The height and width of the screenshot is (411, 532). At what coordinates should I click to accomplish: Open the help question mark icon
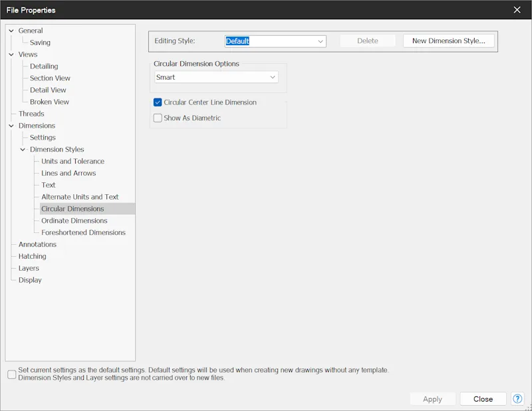coord(517,399)
